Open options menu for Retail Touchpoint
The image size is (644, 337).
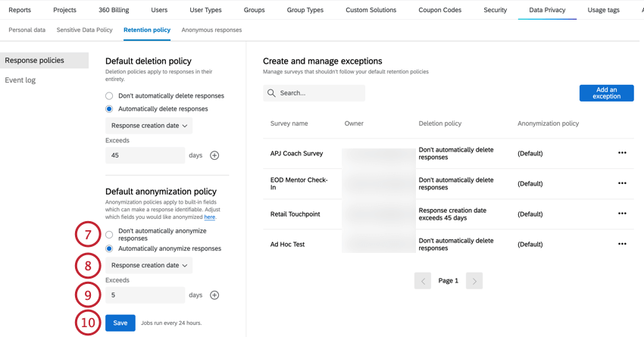(x=622, y=214)
